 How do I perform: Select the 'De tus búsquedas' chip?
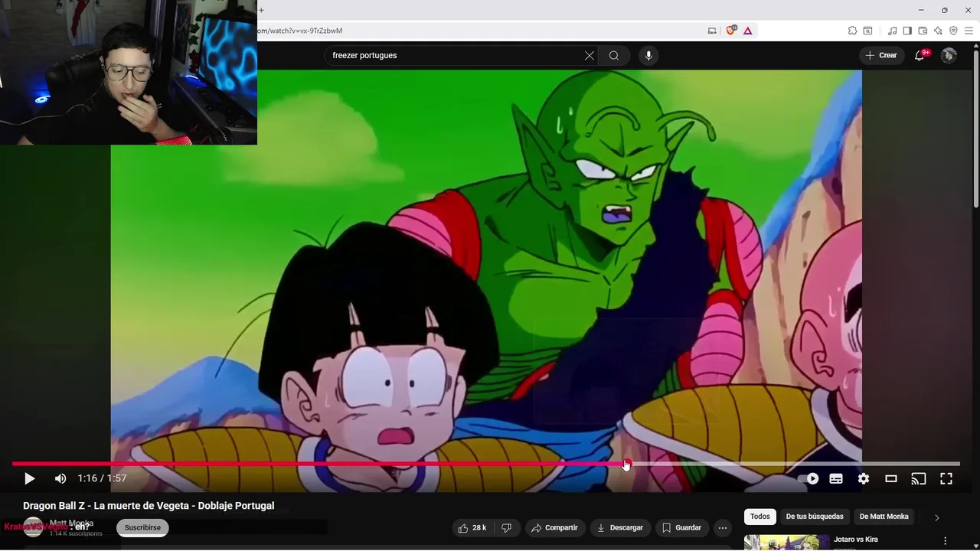click(815, 517)
